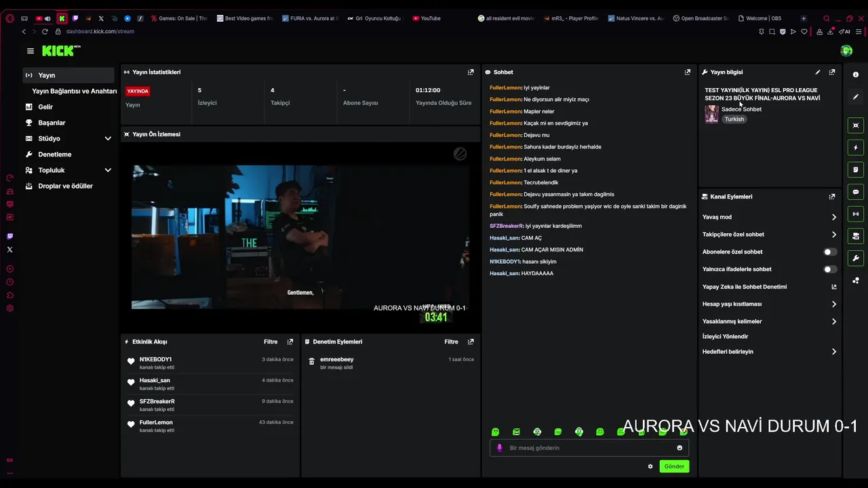This screenshot has width=868, height=488.
Task: Open the hamburger menu beside Kick logo
Action: point(30,51)
